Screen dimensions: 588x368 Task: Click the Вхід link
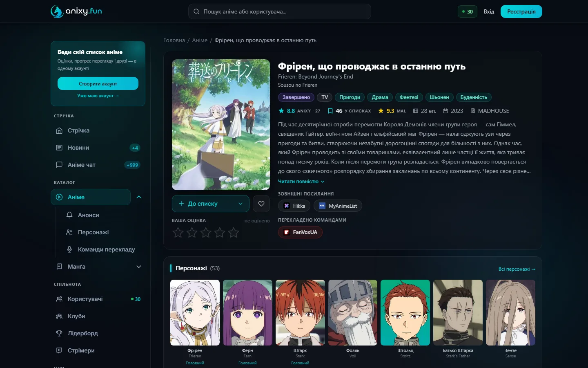pyautogui.click(x=489, y=11)
